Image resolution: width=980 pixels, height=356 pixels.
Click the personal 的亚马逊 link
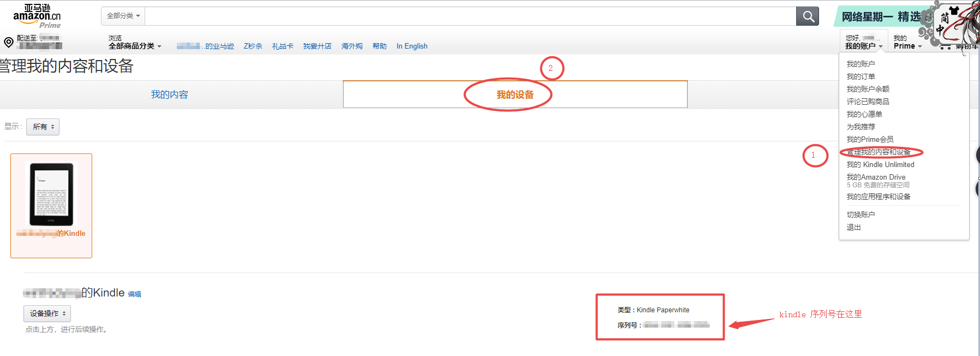(205, 46)
